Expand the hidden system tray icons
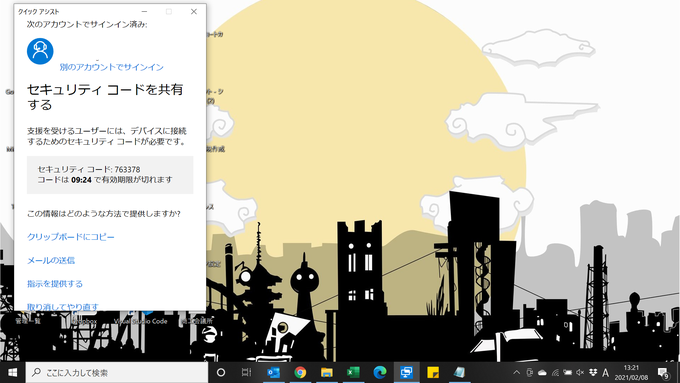This screenshot has width=680, height=383. (x=517, y=372)
